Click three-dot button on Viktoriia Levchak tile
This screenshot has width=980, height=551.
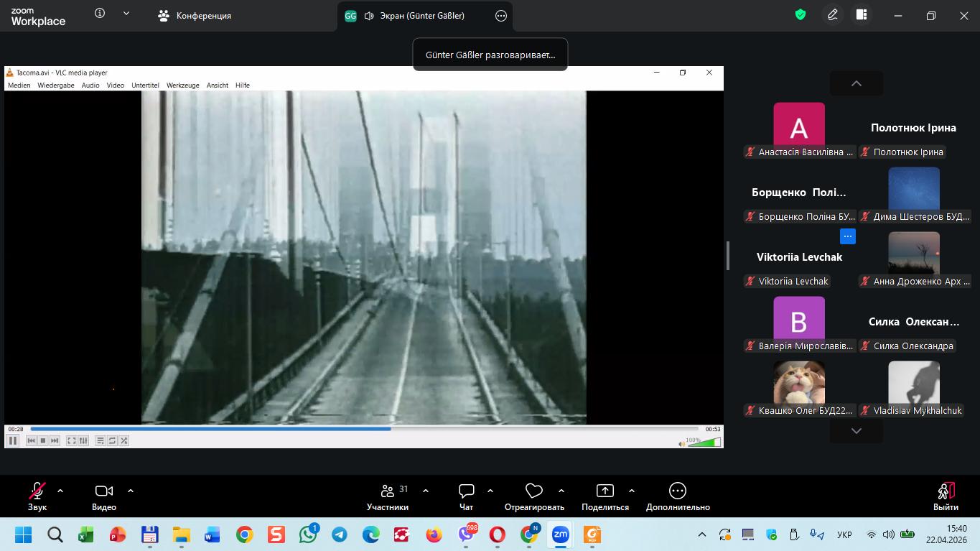point(848,236)
